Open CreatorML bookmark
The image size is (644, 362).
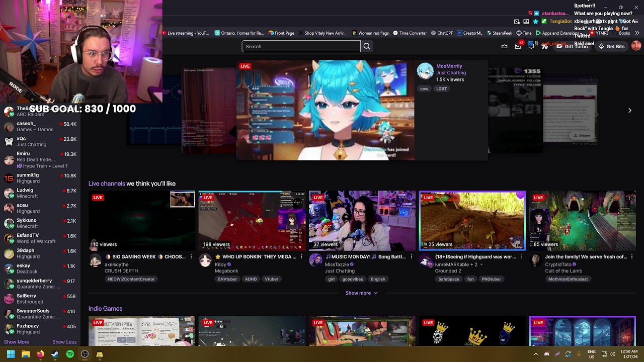(469, 33)
